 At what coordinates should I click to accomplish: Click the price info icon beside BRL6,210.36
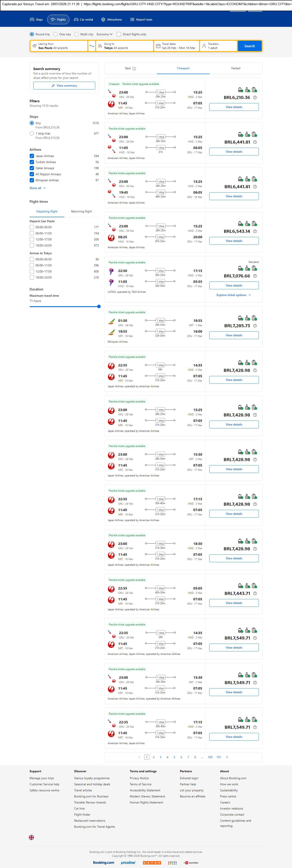[255, 98]
